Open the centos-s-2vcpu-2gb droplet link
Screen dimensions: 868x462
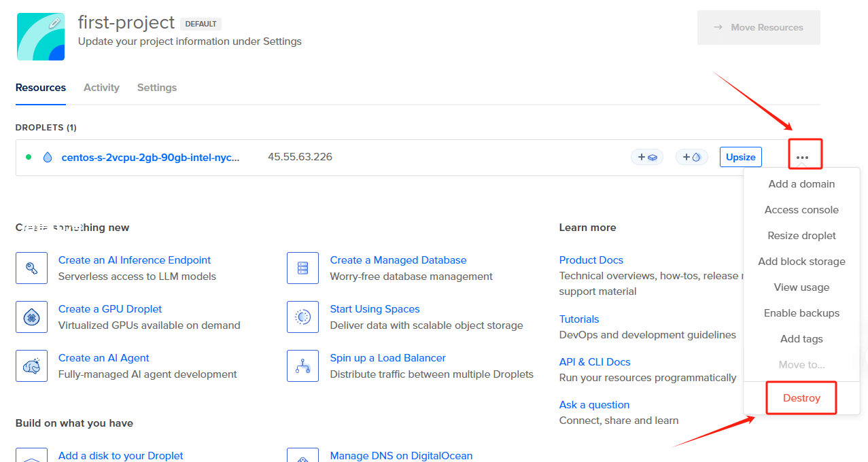click(x=151, y=157)
